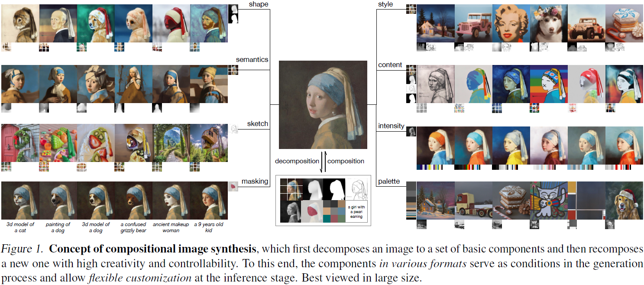Click the 'a girl with a pearl earring' text box
The image size is (644, 285).
coord(356,211)
